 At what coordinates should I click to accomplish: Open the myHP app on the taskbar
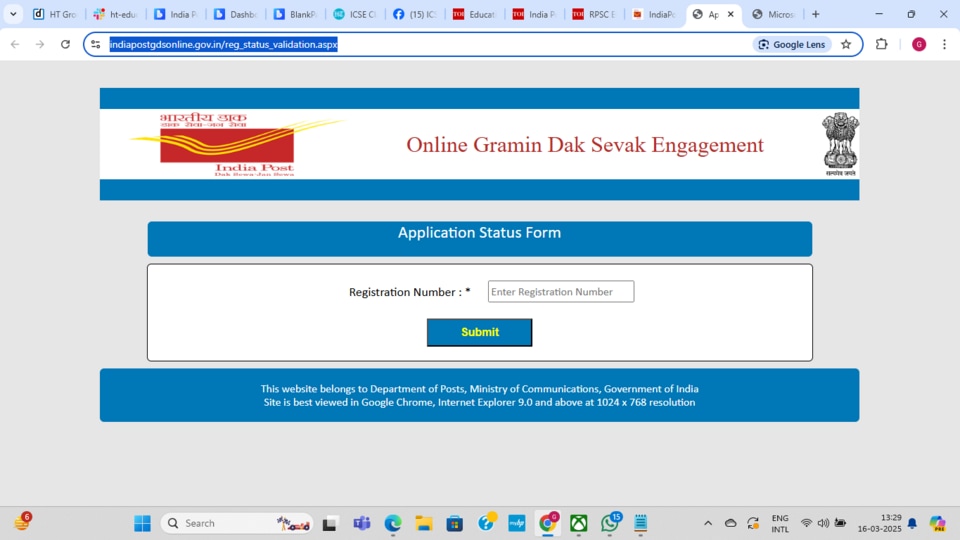517,523
